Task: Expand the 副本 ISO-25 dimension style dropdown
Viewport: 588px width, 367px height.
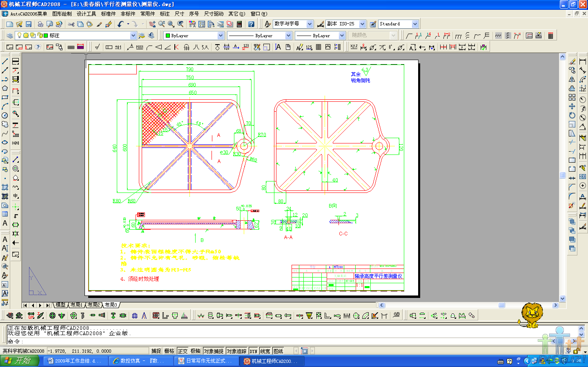Action: [x=362, y=24]
